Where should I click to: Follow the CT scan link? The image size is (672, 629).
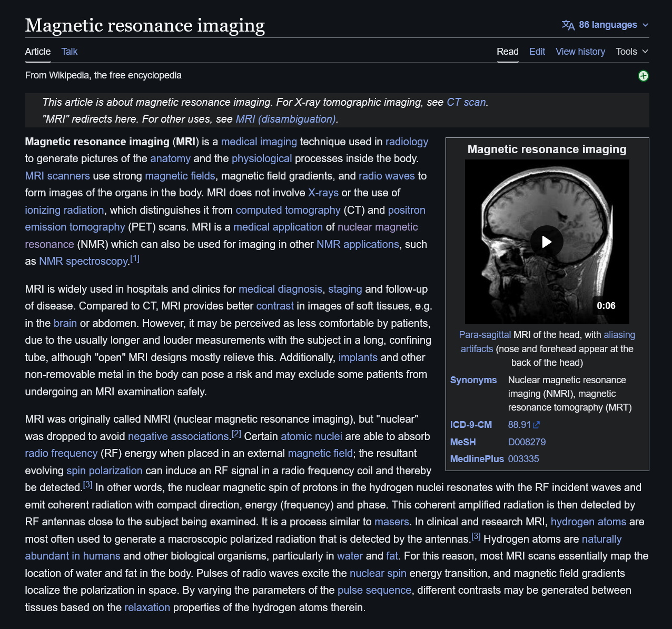(466, 102)
